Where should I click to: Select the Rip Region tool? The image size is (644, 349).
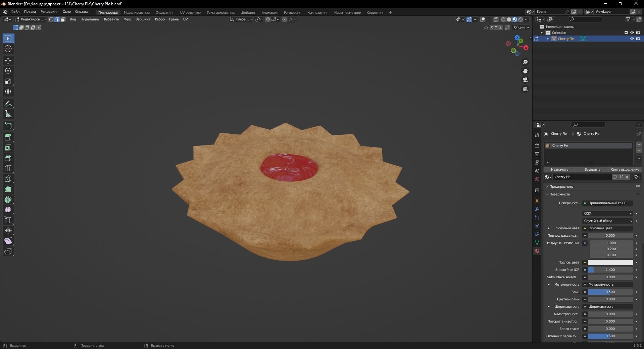(8, 251)
